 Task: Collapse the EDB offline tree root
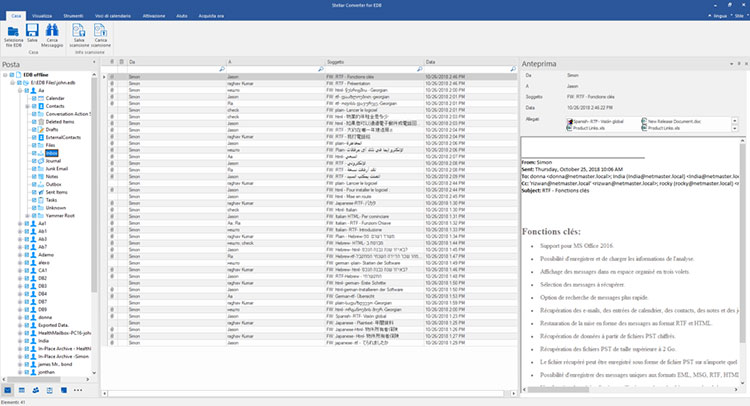[6, 76]
